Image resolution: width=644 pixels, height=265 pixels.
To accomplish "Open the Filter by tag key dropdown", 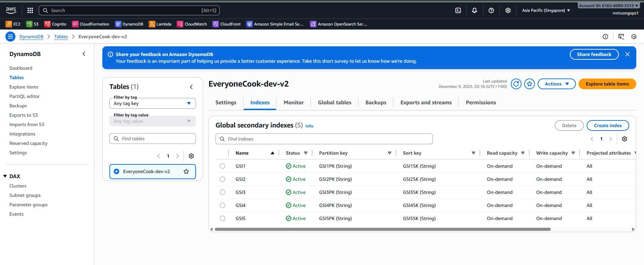I will [153, 103].
